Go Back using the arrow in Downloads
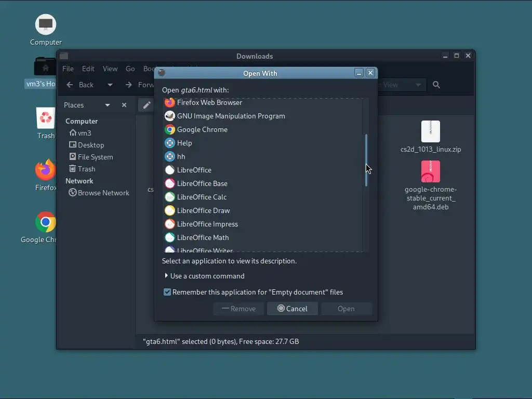 click(x=70, y=85)
